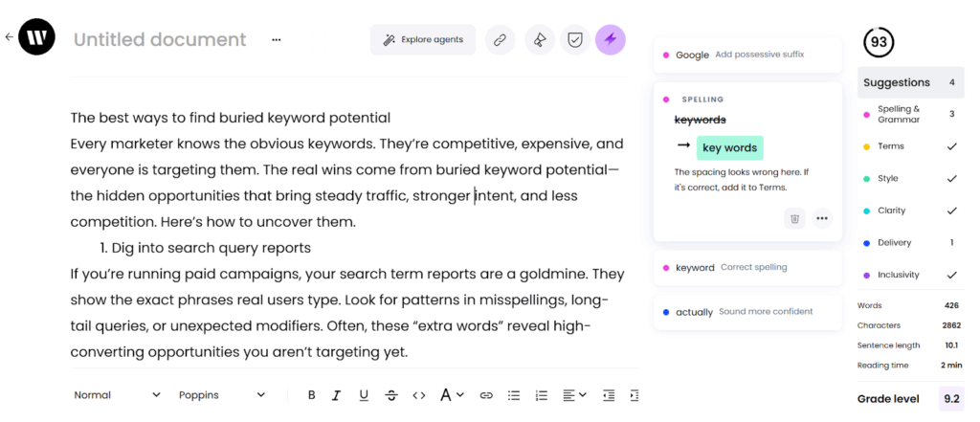980x422 pixels.
Task: Click the Reading time 2 min
Action: 950,366
